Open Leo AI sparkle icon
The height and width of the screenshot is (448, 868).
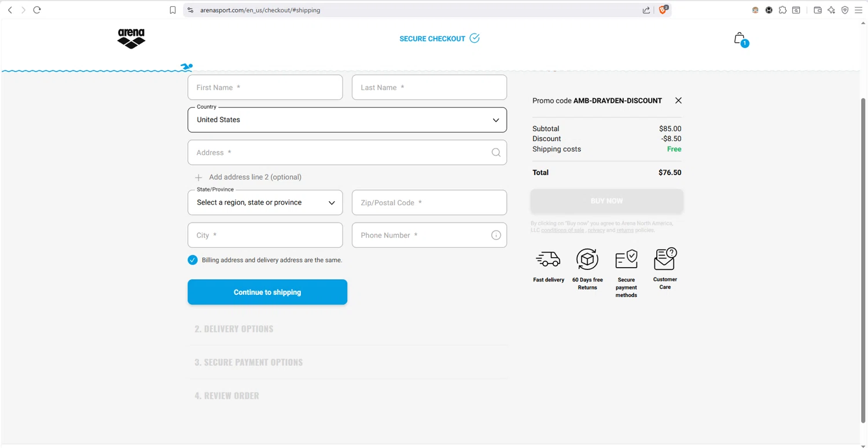832,10
